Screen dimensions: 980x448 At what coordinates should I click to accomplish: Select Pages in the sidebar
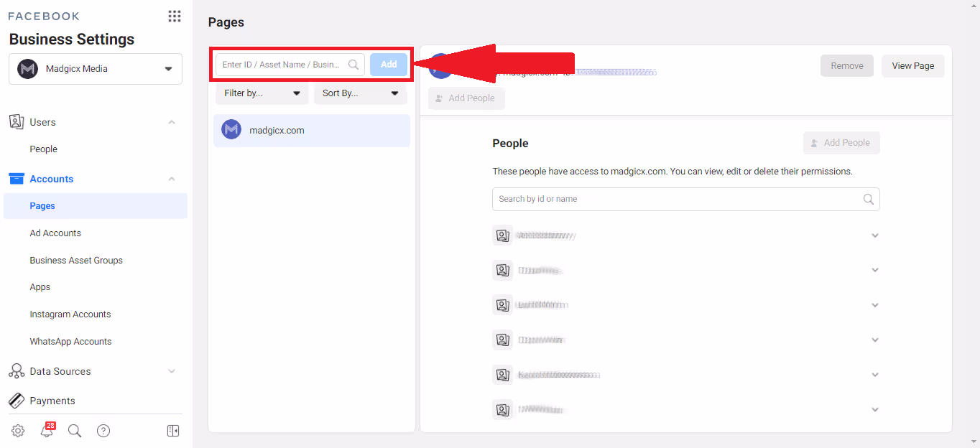(x=96, y=206)
